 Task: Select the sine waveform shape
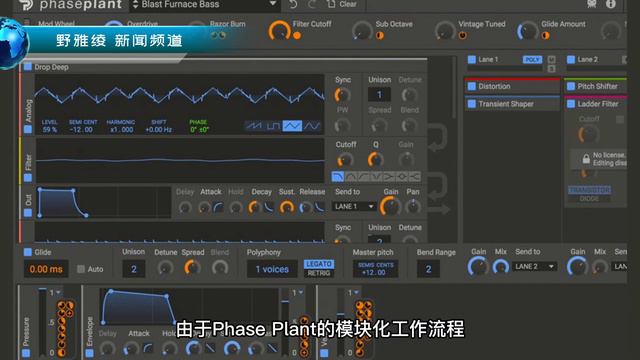click(312, 126)
